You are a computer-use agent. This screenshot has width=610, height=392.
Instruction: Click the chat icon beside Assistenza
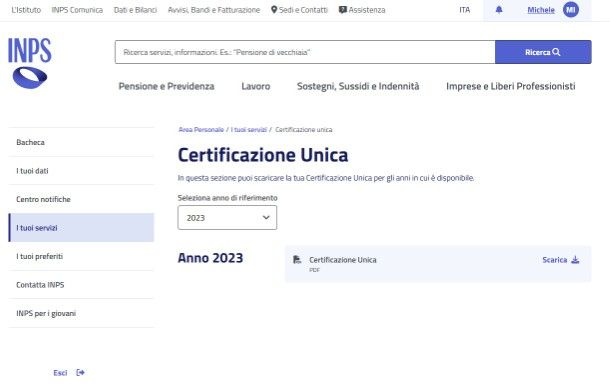342,10
